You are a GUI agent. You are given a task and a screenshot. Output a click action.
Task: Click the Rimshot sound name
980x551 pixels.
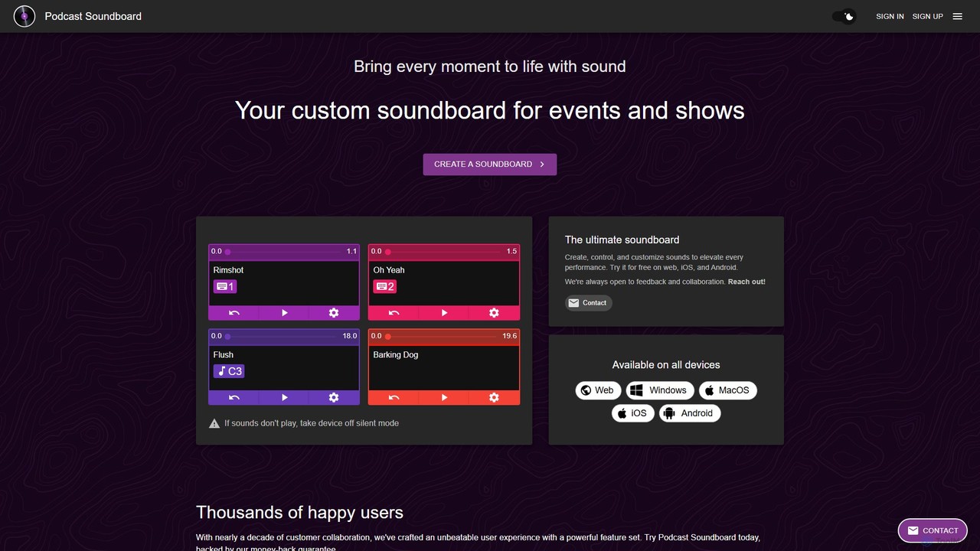click(228, 270)
